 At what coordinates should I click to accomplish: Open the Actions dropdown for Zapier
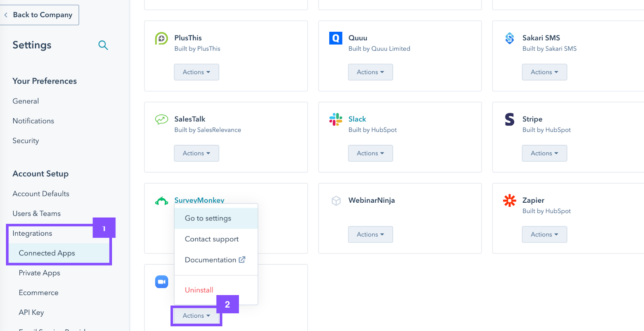coord(545,234)
